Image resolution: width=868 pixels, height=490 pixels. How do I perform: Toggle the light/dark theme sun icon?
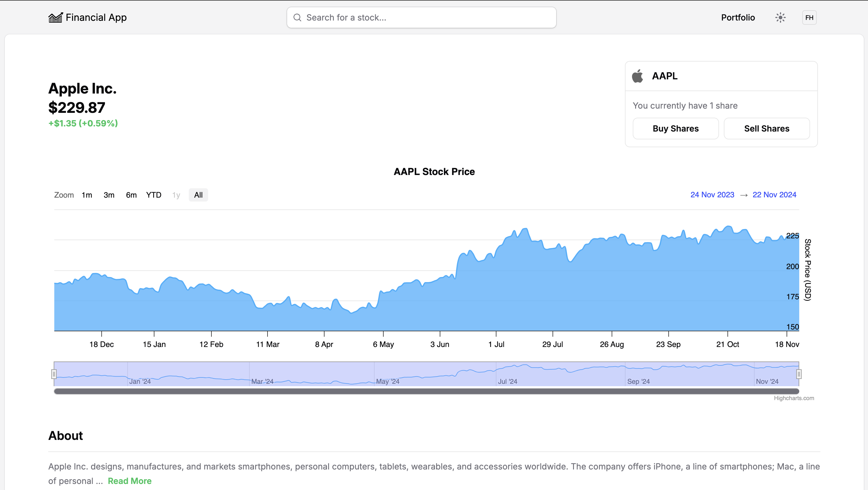tap(781, 17)
